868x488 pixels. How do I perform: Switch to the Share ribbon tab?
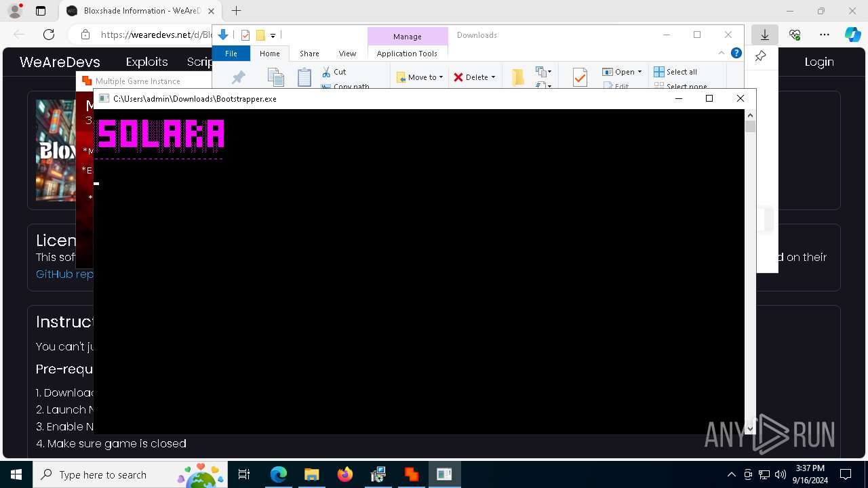point(309,54)
